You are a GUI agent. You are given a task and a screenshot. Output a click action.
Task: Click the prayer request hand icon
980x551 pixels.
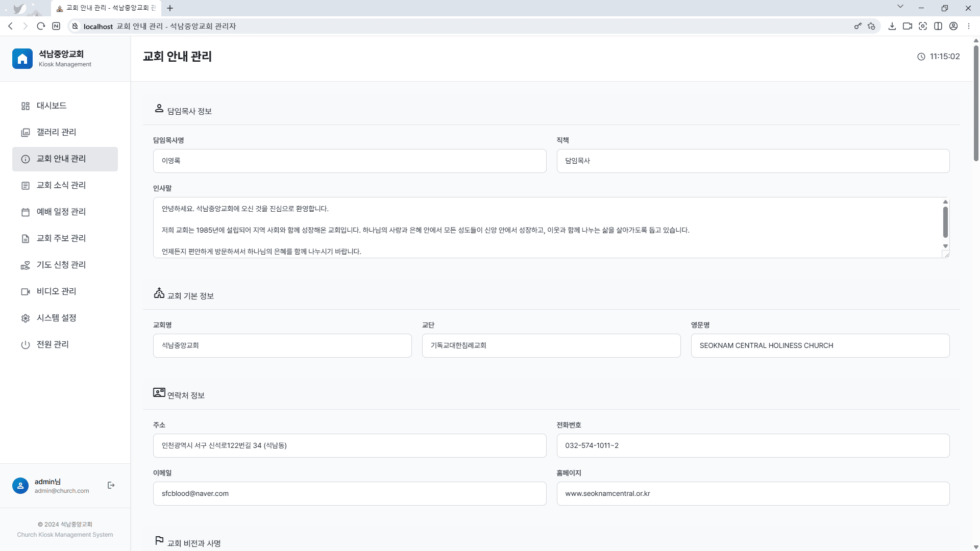26,265
